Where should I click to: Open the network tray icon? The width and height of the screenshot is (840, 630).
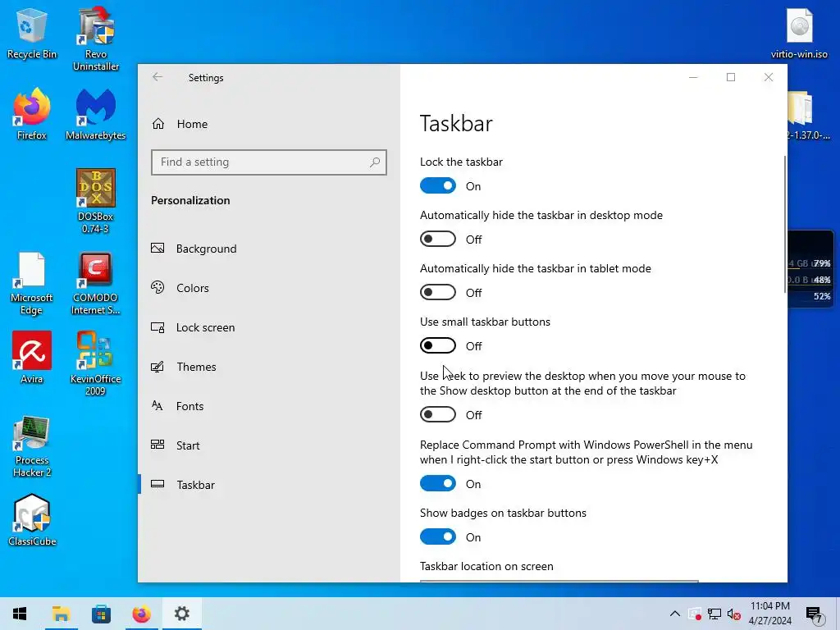click(714, 614)
